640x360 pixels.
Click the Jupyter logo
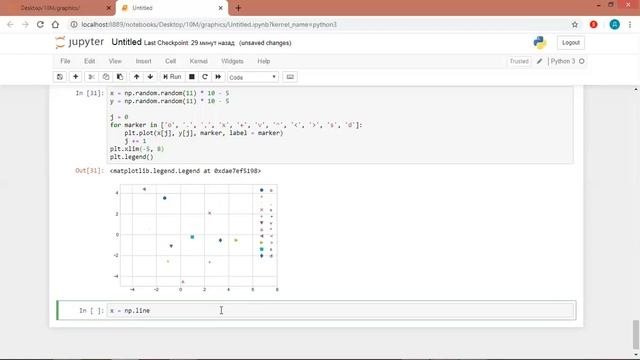(80, 42)
